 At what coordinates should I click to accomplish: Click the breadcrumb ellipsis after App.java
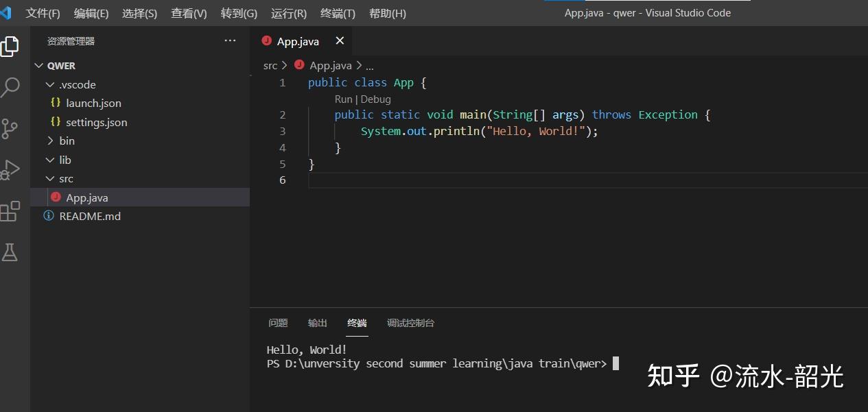click(369, 65)
